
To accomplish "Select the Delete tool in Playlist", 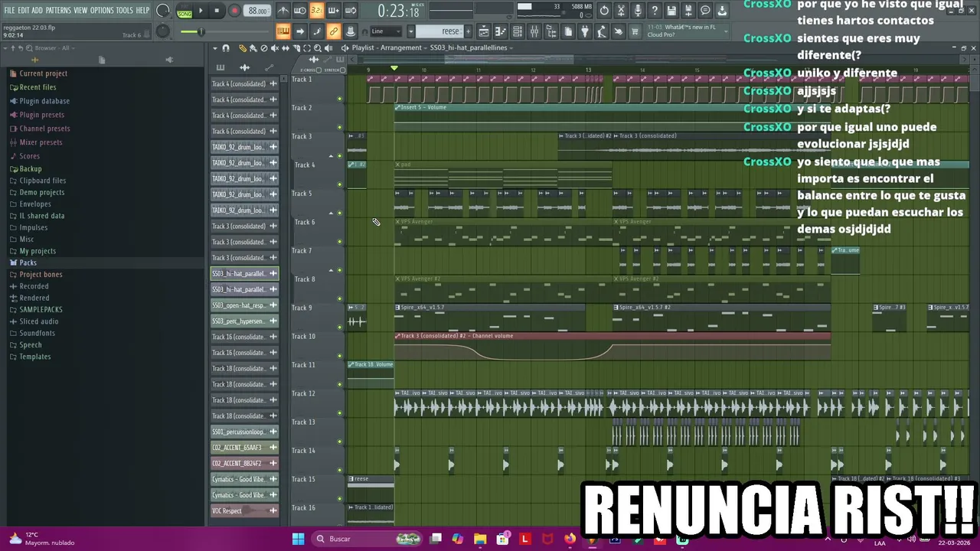I will (x=264, y=48).
